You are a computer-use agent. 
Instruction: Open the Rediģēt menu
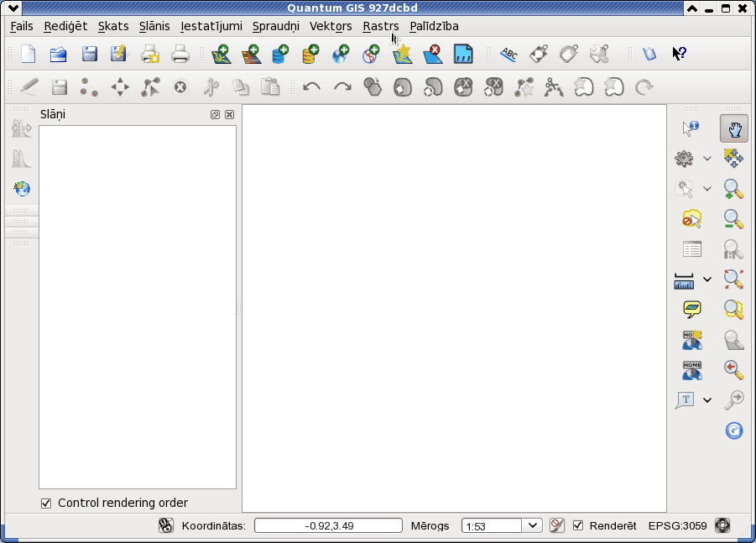tap(65, 26)
